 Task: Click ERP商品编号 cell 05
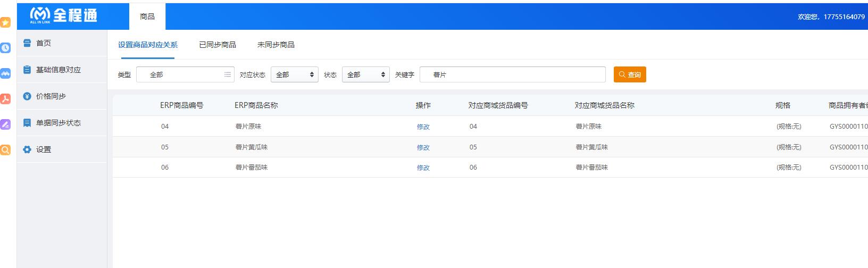click(165, 147)
